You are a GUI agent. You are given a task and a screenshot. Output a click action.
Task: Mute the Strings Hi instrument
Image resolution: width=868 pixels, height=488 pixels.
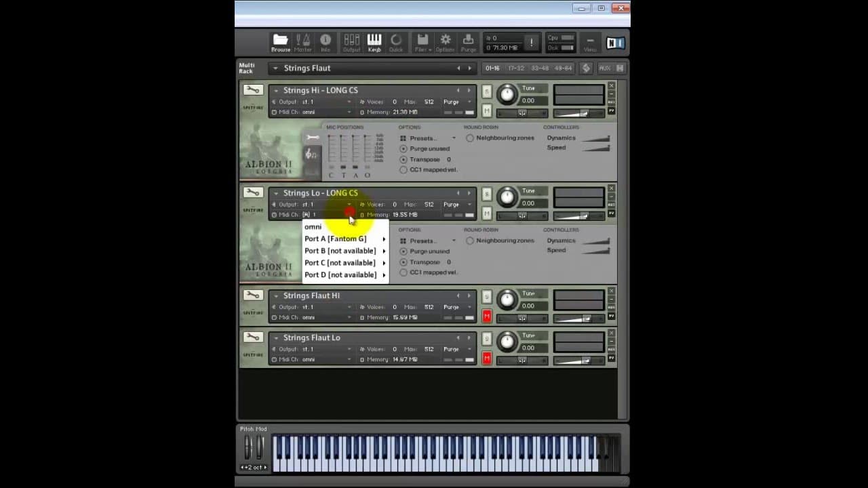click(486, 110)
